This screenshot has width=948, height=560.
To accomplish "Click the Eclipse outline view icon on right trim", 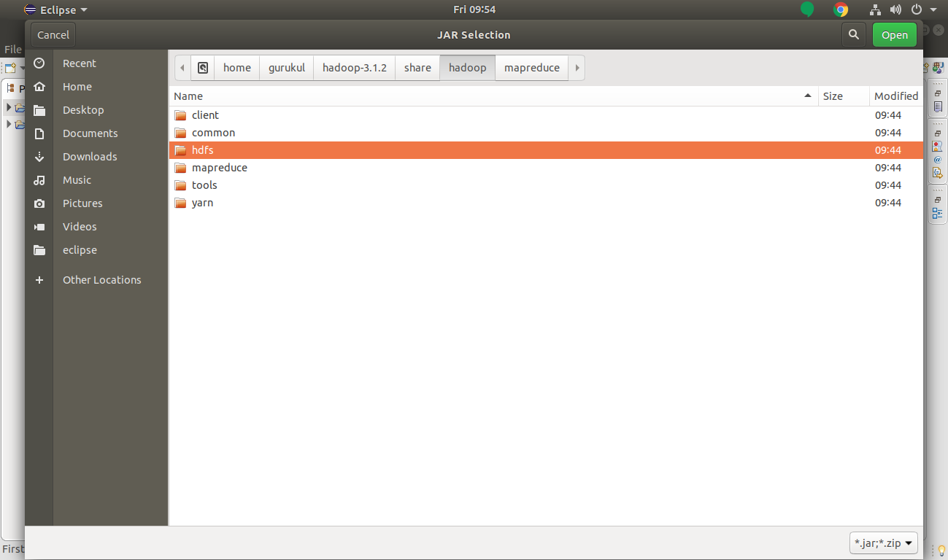I will click(938, 214).
